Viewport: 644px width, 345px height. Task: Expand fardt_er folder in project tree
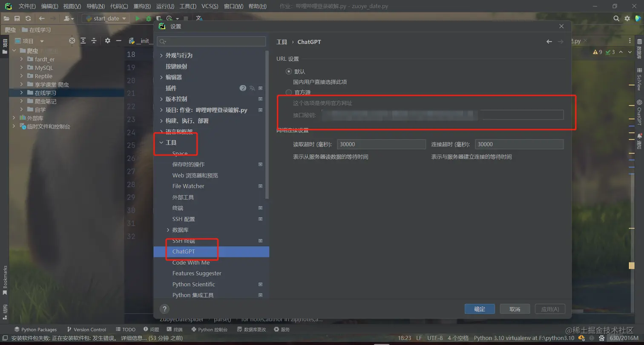click(21, 59)
